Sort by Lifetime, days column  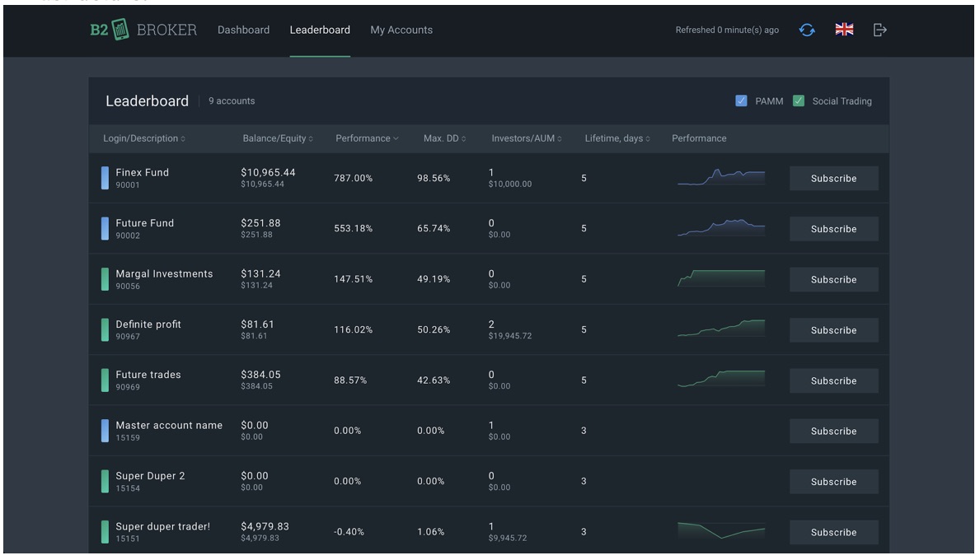pyautogui.click(x=617, y=138)
